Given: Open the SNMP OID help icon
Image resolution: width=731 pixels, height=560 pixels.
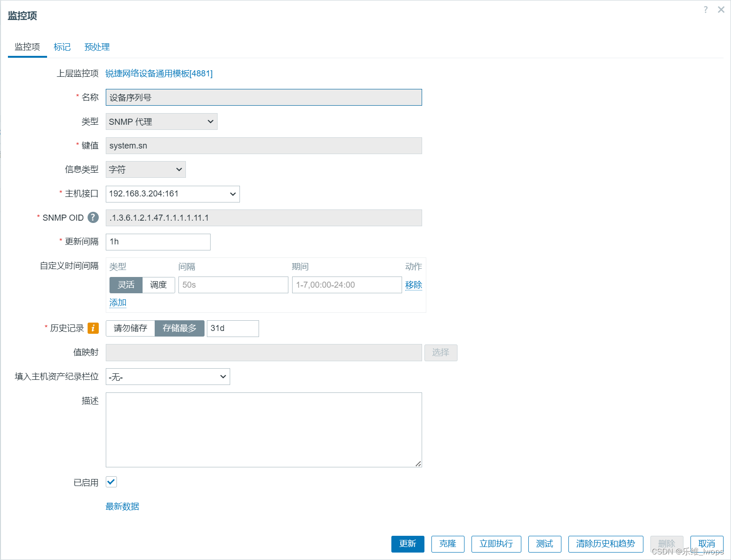Looking at the screenshot, I should click(93, 217).
